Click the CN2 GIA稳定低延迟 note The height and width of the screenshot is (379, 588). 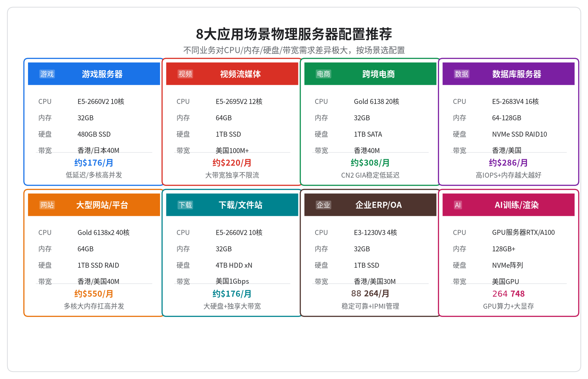(x=370, y=175)
